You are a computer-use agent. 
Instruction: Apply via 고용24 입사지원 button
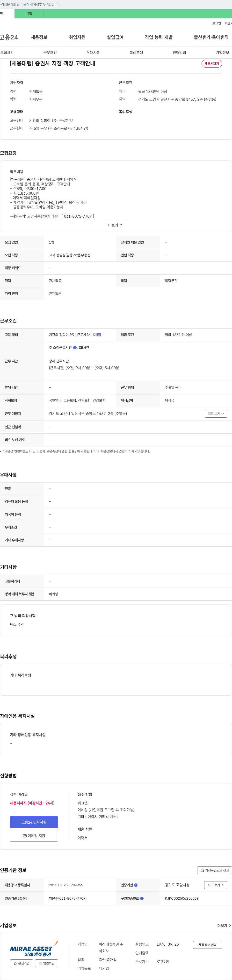34,822
